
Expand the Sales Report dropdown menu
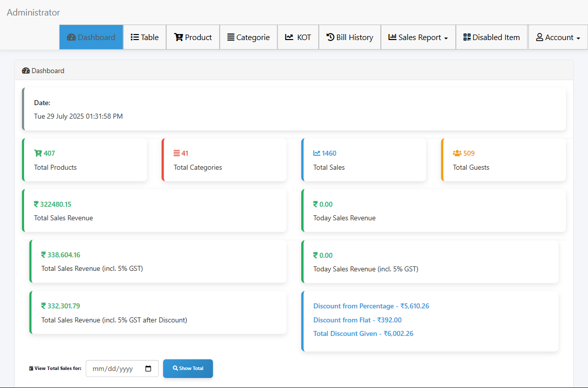(x=418, y=37)
